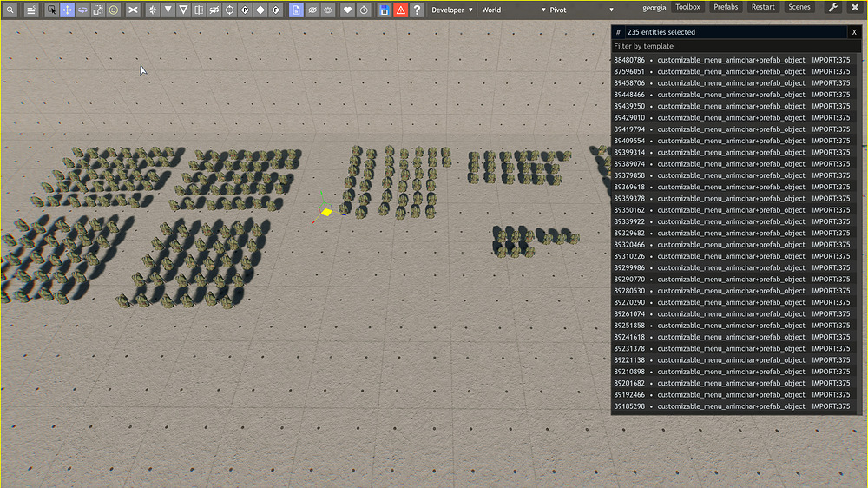Open the red warning triangle alerts
Image resolution: width=868 pixels, height=488 pixels.
[x=401, y=10]
